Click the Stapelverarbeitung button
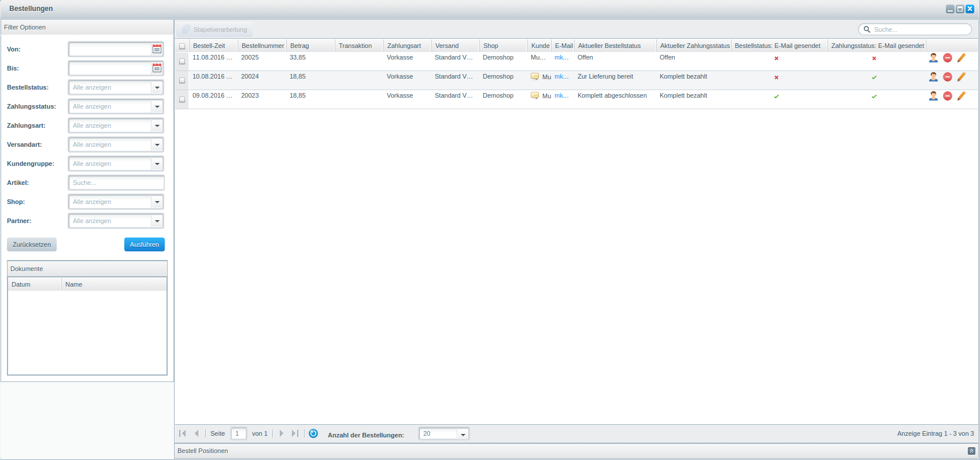 (x=215, y=29)
